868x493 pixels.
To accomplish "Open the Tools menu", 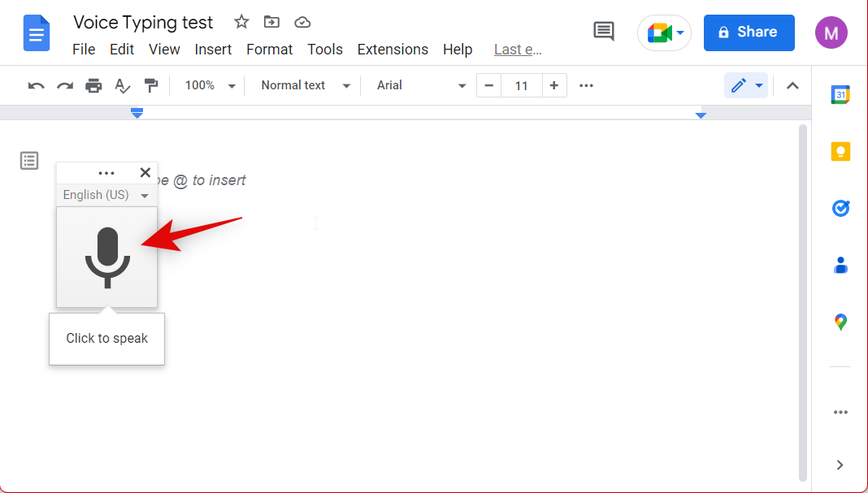I will click(324, 50).
